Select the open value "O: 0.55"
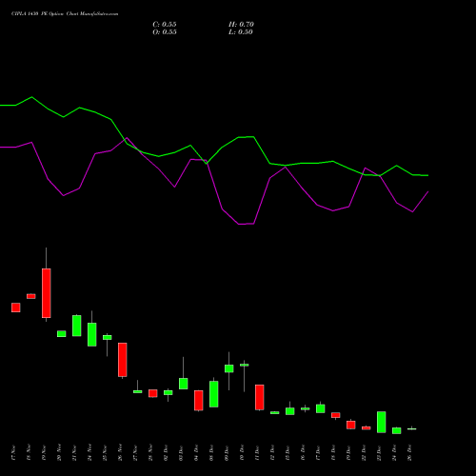Viewport: 476px width, 476px height. click(165, 32)
